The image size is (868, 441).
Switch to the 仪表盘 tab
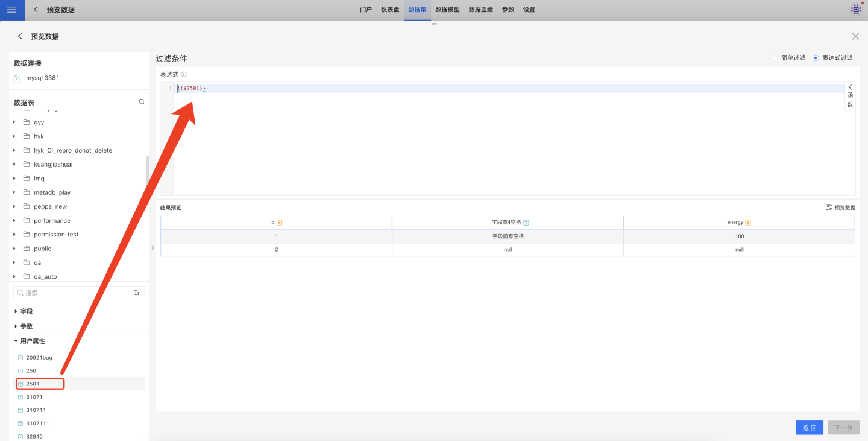tap(390, 10)
